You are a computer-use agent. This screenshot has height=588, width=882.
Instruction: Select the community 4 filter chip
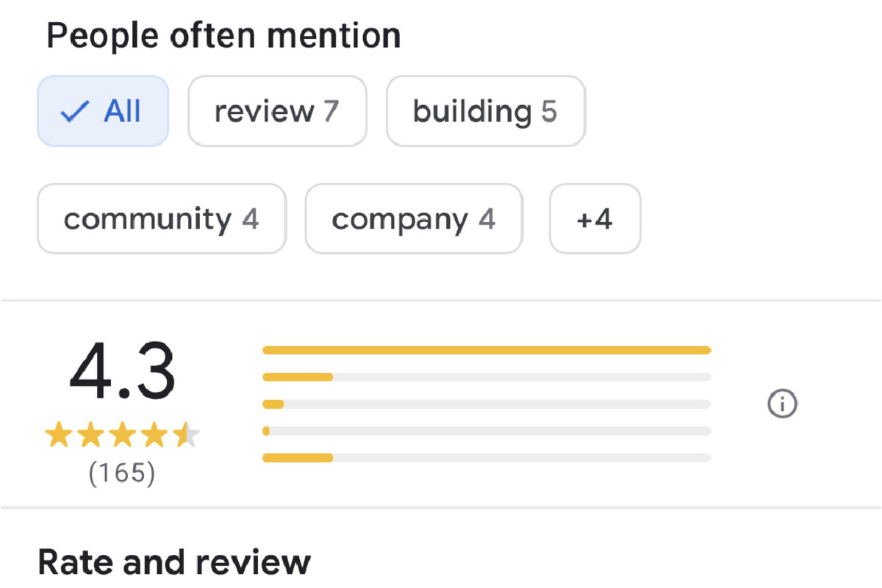162,218
